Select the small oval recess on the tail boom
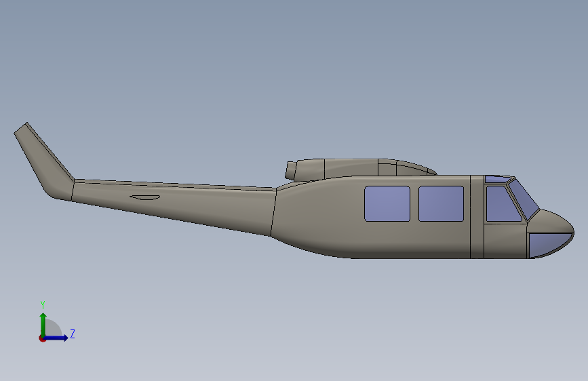 pos(145,197)
